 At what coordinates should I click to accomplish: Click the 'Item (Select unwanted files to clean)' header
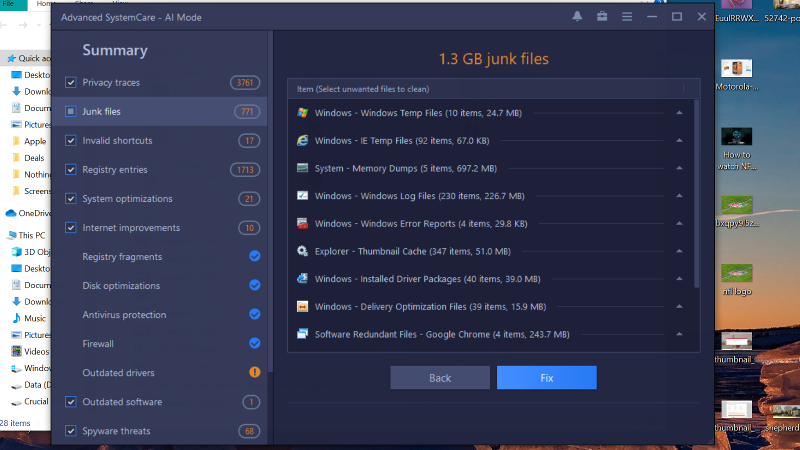tap(363, 89)
